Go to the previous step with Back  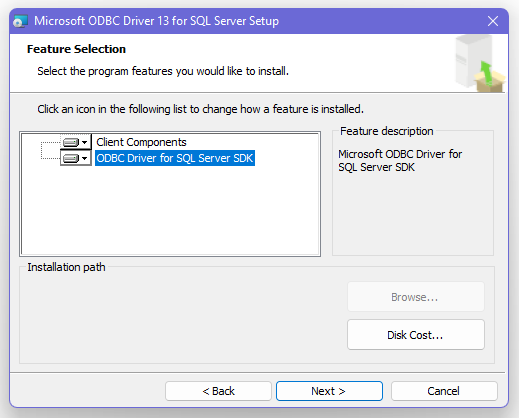[218, 391]
